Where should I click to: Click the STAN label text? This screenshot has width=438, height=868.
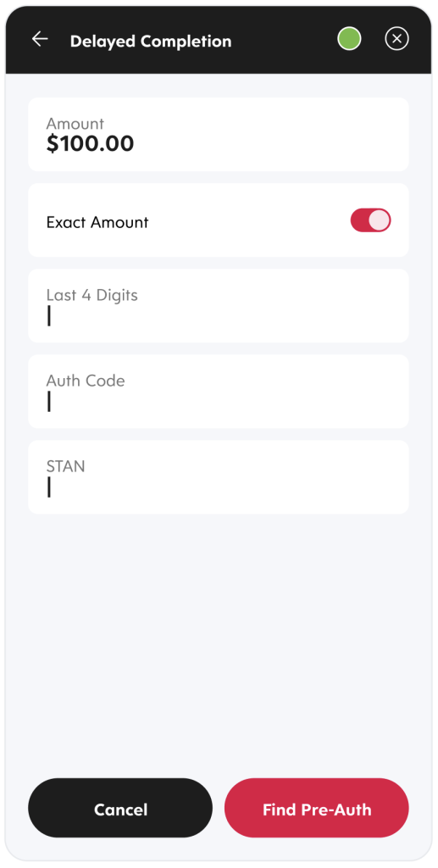point(65,466)
